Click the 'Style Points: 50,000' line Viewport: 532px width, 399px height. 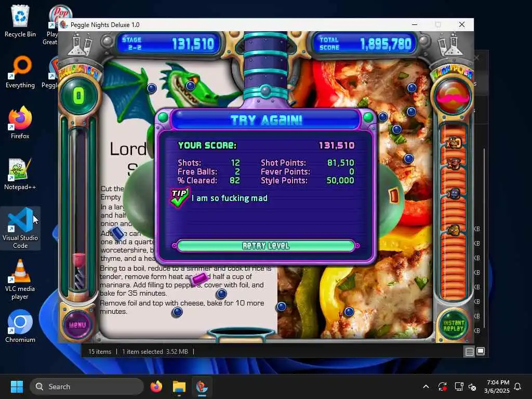tap(308, 180)
